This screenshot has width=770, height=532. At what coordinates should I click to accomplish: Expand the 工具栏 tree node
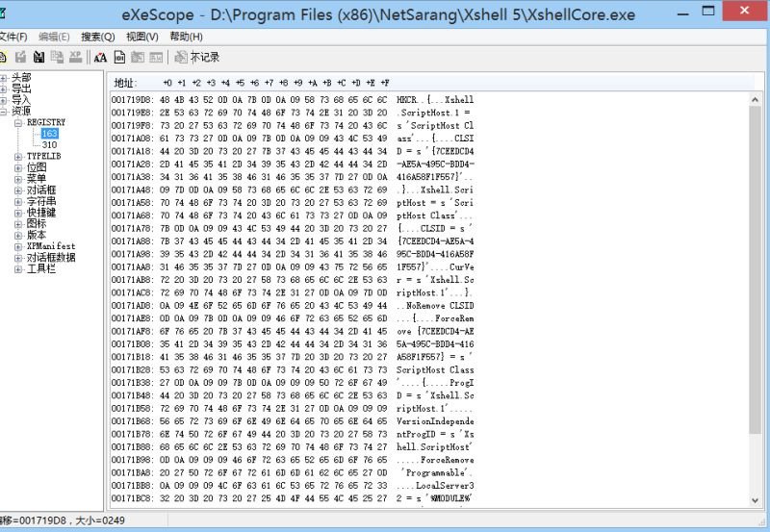pyautogui.click(x=18, y=269)
